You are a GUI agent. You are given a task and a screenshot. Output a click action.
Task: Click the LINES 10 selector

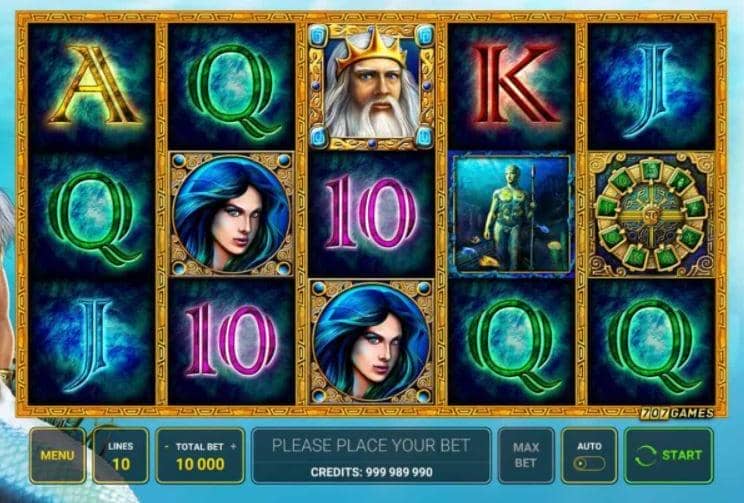(x=121, y=456)
